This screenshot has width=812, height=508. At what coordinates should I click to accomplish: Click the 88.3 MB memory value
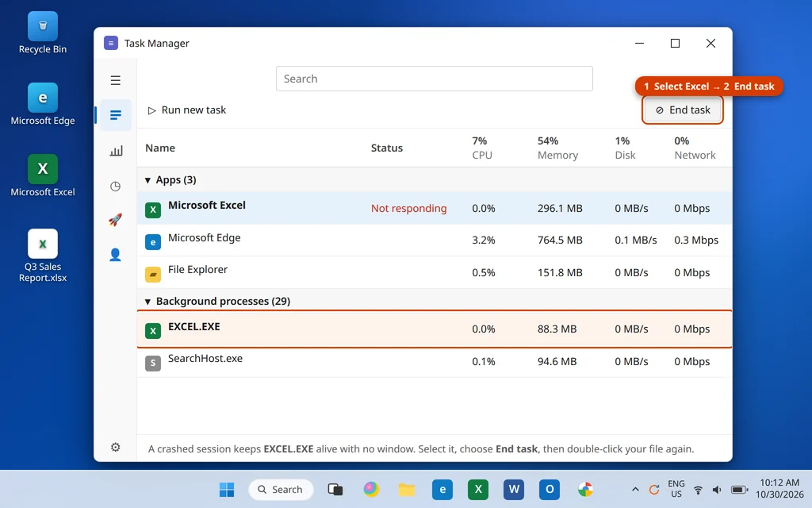tap(557, 329)
